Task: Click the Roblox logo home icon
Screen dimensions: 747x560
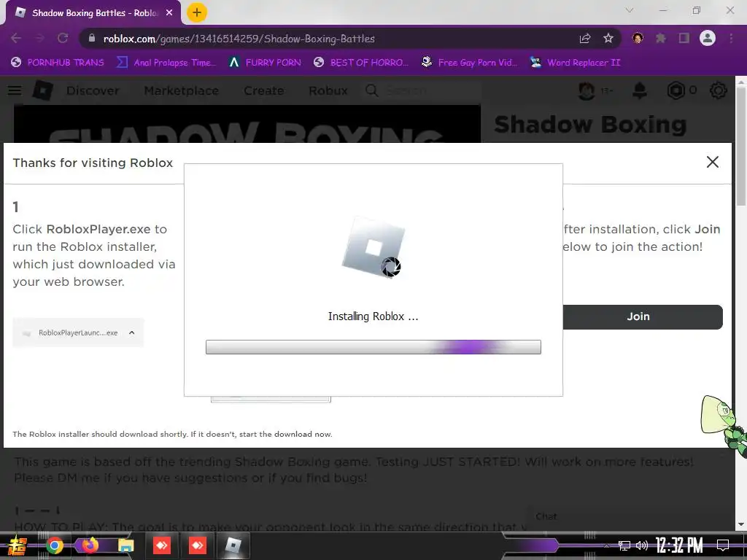Action: (43, 90)
